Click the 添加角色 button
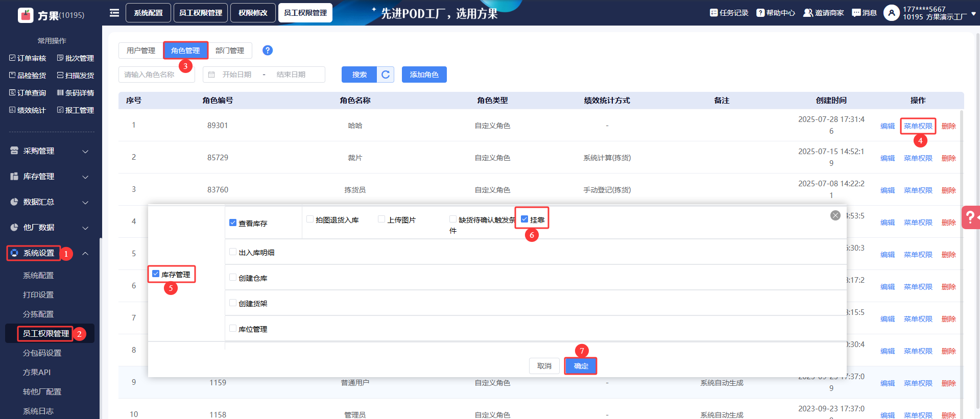 [x=424, y=75]
